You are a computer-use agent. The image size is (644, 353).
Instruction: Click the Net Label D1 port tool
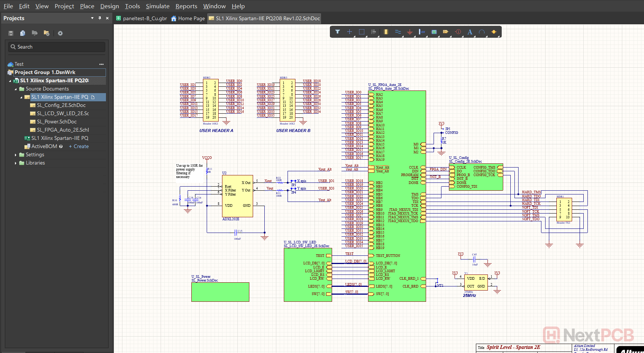(x=446, y=32)
